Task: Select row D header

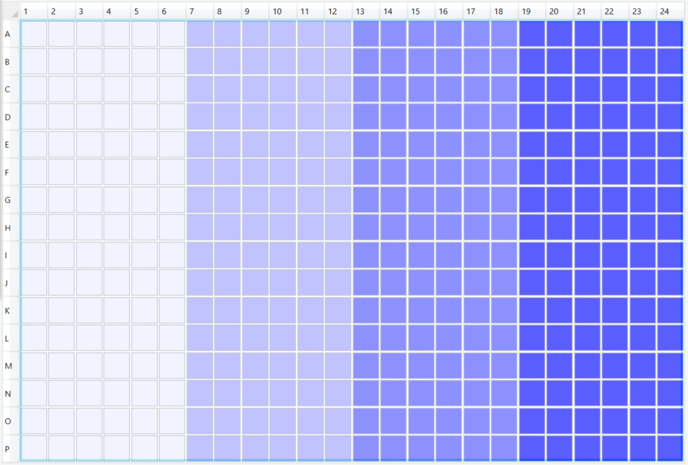Action: pyautogui.click(x=11, y=117)
